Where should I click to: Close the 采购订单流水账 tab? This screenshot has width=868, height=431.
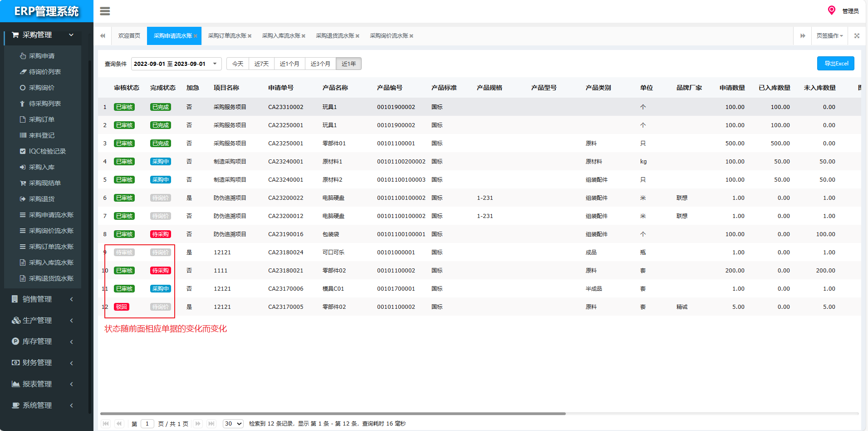[x=250, y=36]
